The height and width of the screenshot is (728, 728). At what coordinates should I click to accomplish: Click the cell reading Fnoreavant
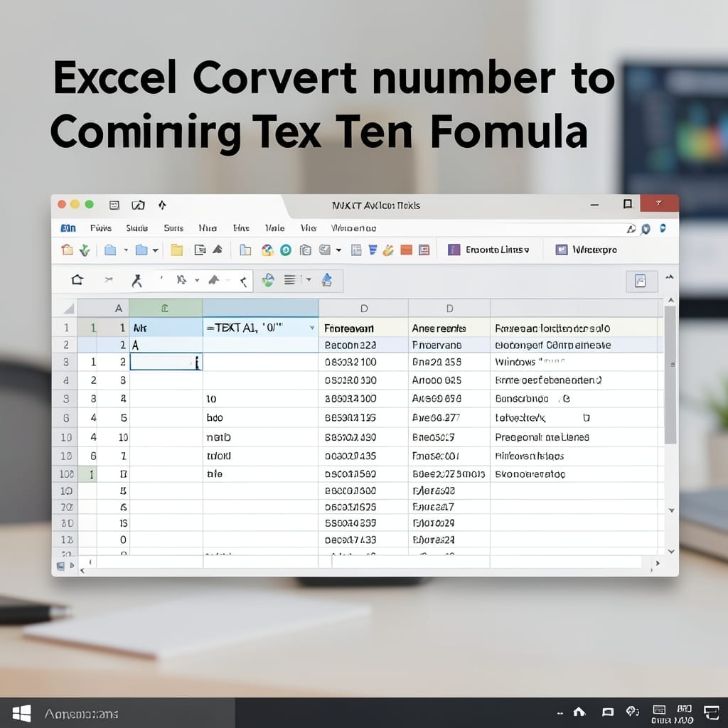pyautogui.click(x=363, y=328)
